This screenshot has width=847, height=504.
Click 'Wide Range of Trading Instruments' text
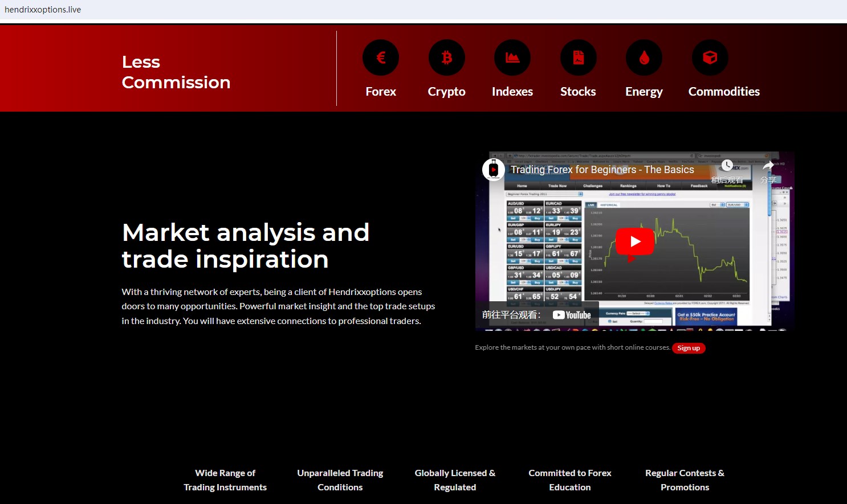coord(225,480)
